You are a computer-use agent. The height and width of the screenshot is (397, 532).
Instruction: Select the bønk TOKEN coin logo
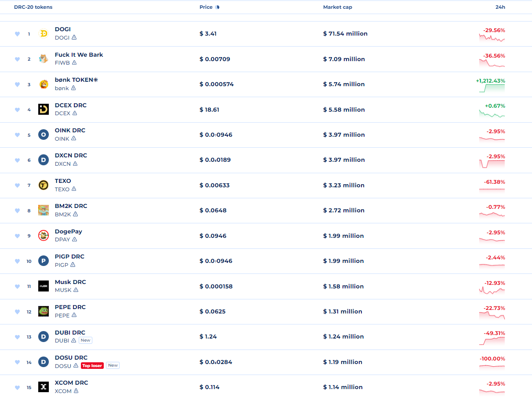point(43,84)
